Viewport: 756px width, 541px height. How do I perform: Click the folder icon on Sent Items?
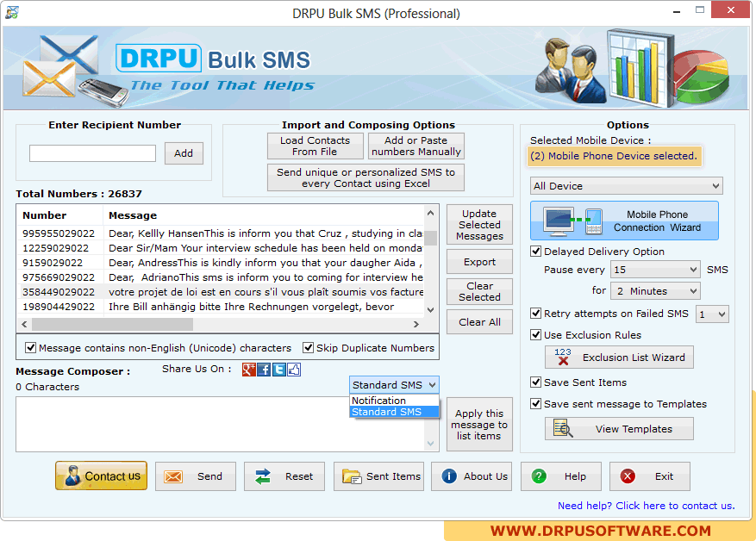352,476
